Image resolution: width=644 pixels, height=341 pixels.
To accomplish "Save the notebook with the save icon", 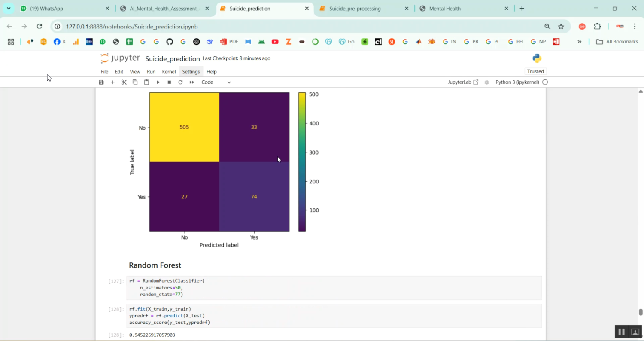I will click(x=101, y=82).
